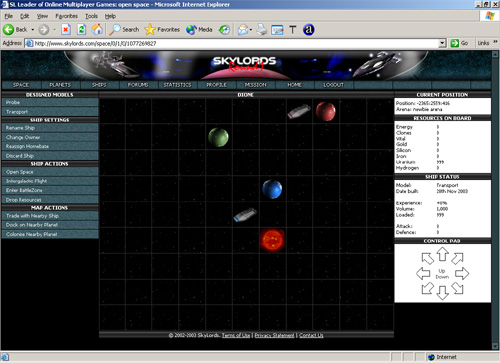Open the Media toolbar button

coord(199,30)
